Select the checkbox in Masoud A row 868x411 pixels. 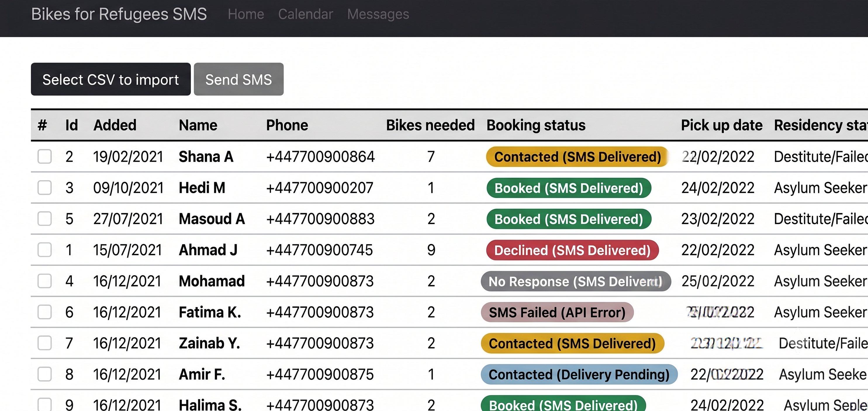(44, 219)
